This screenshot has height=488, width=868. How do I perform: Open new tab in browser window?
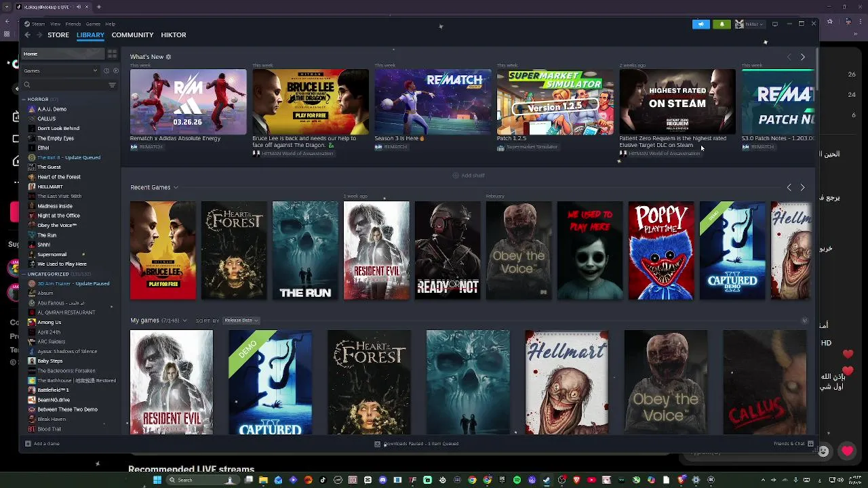click(x=99, y=7)
